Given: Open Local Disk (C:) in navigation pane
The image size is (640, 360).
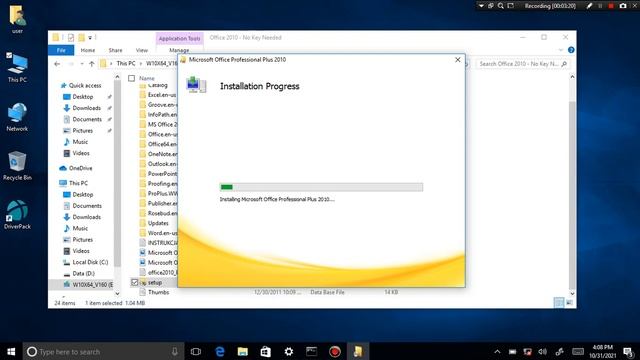Looking at the screenshot, I should click(x=90, y=262).
